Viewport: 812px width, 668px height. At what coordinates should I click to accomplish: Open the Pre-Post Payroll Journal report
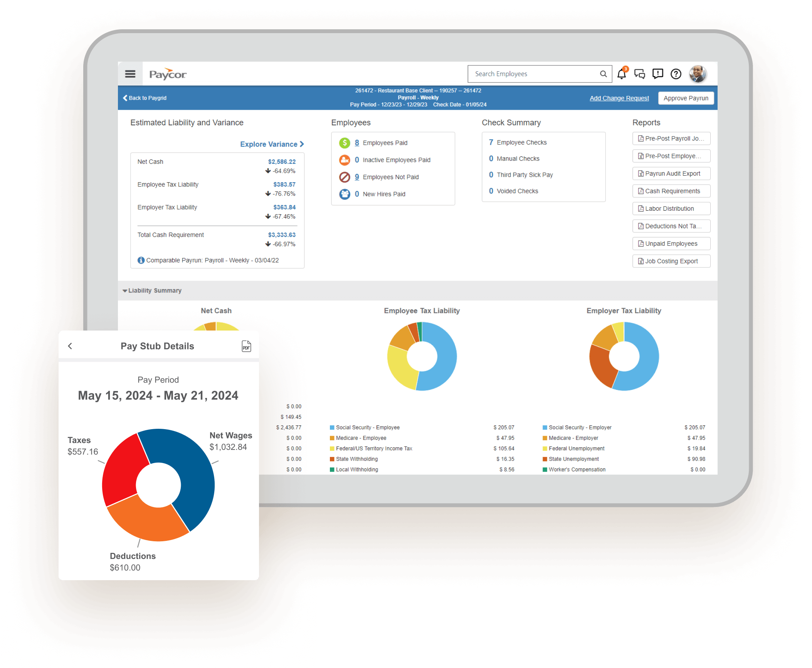(671, 139)
